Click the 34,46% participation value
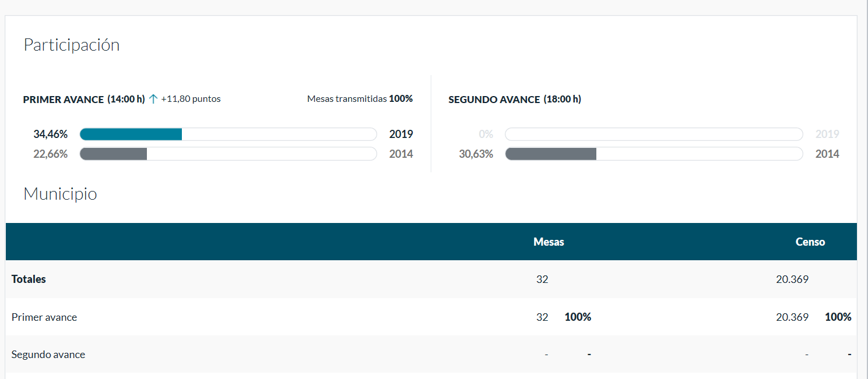This screenshot has width=868, height=379. tap(51, 134)
